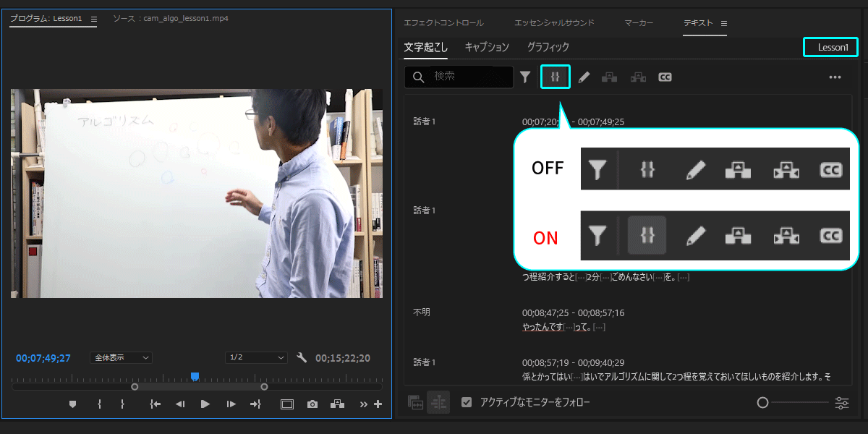Click left handle of the zoom scroll bar
Viewport: 868px width, 434px height.
pos(135,387)
